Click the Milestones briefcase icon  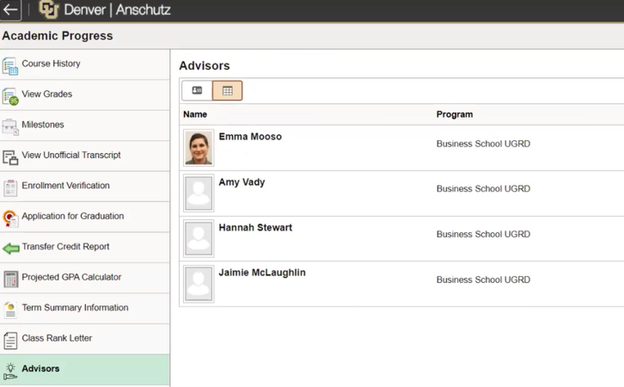10,127
